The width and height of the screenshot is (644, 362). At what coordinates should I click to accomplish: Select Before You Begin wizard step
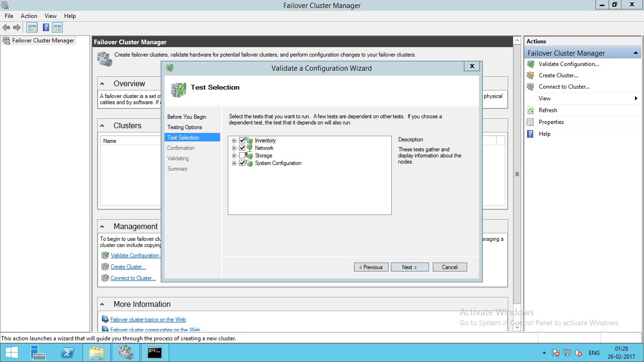tap(187, 117)
